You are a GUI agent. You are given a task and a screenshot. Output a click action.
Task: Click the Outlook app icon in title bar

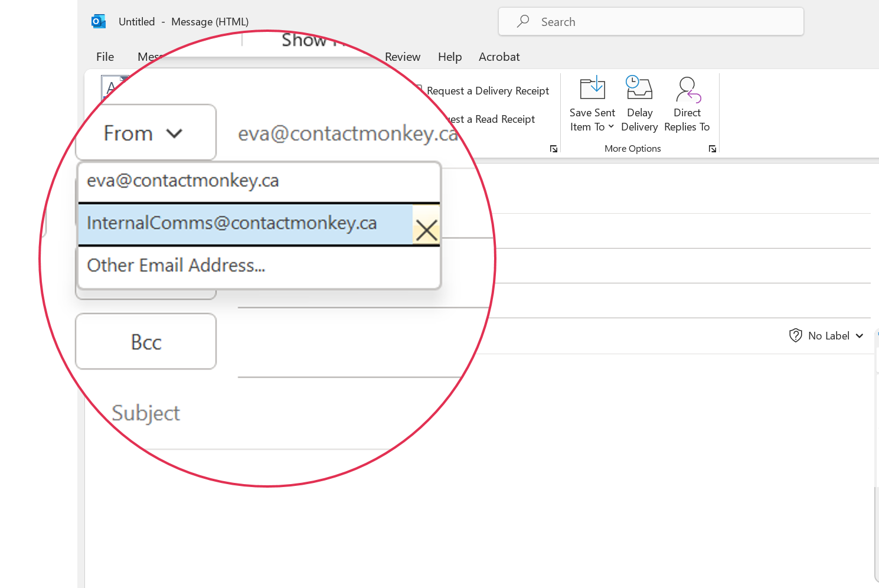pos(99,22)
